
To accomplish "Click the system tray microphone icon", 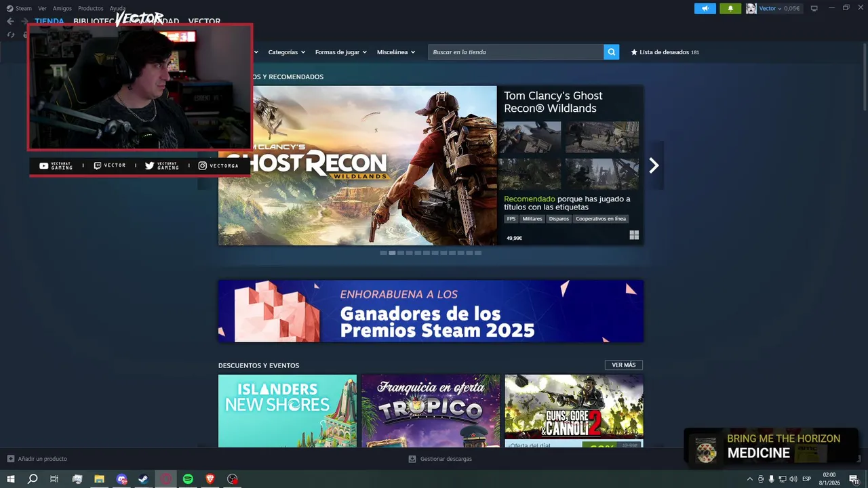I will 771,479.
